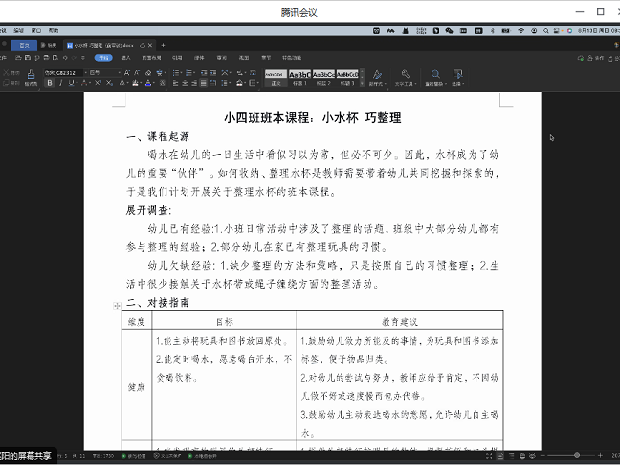Click the cloud sync status icon
Image resolution: width=620 pixels, height=465 pixels.
(580, 58)
